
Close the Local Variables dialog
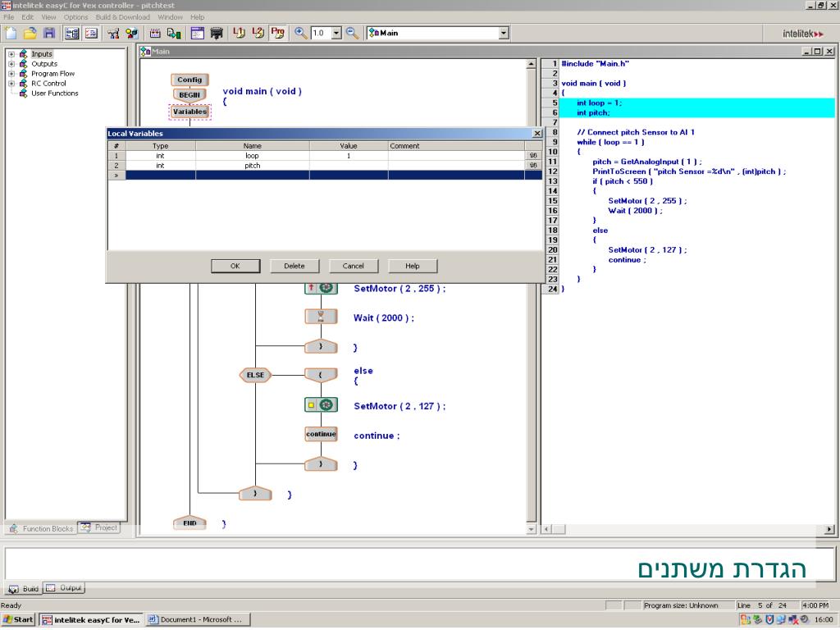click(x=537, y=134)
